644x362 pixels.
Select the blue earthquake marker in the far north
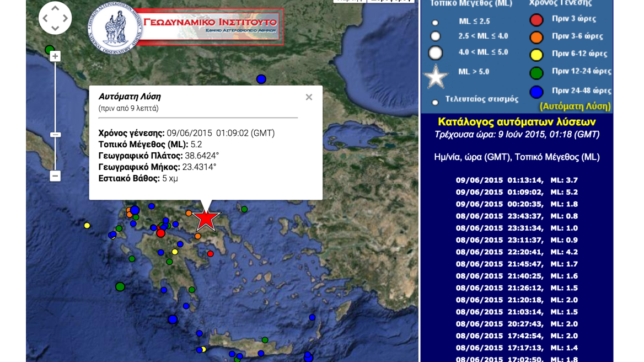tap(261, 79)
